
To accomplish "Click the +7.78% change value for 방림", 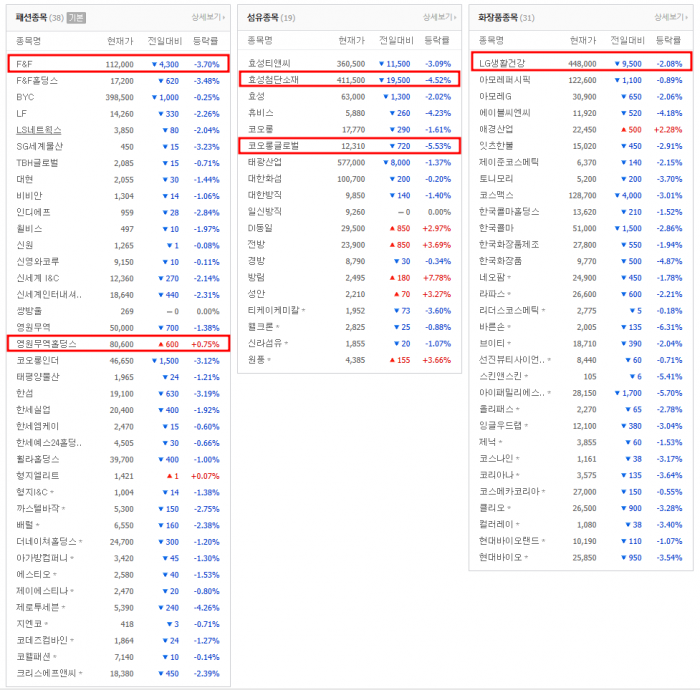I will tap(437, 278).
